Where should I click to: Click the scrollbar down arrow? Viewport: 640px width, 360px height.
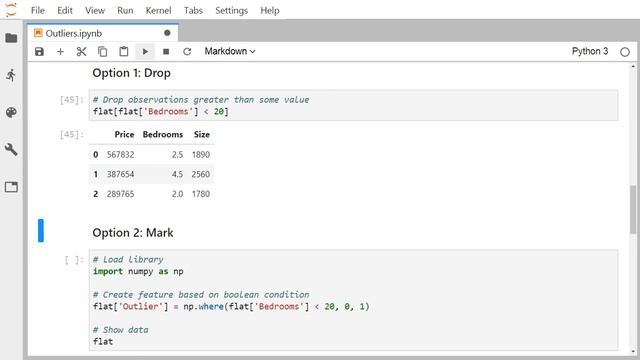click(633, 351)
